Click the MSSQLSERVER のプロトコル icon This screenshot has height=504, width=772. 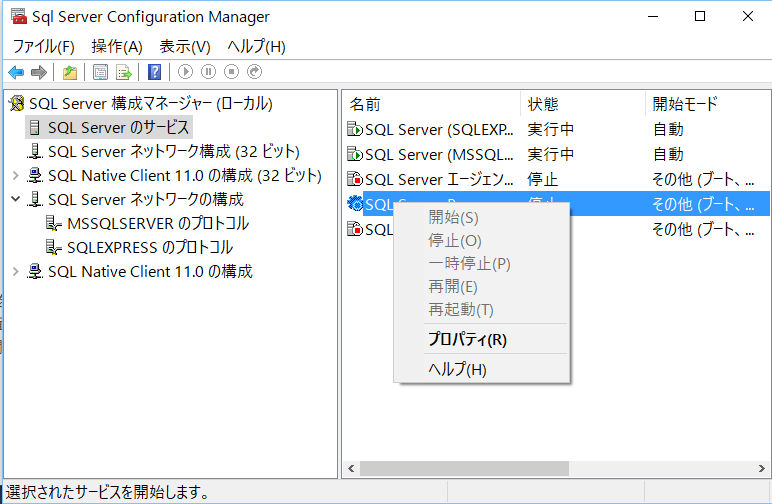pos(54,223)
